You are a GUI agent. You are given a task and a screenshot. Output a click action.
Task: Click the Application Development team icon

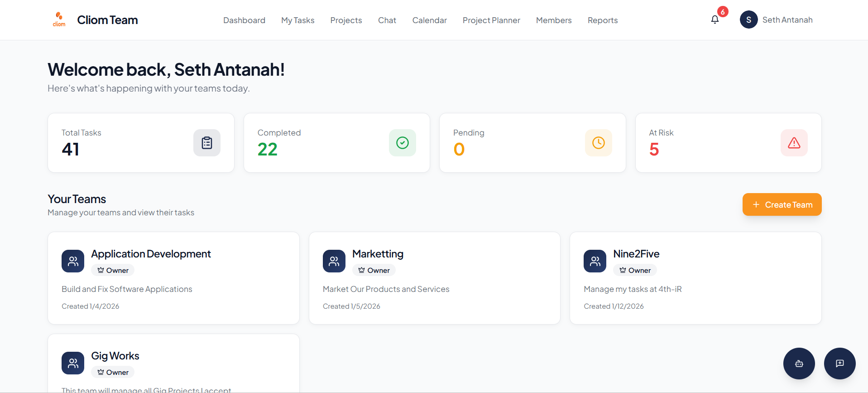click(x=73, y=261)
